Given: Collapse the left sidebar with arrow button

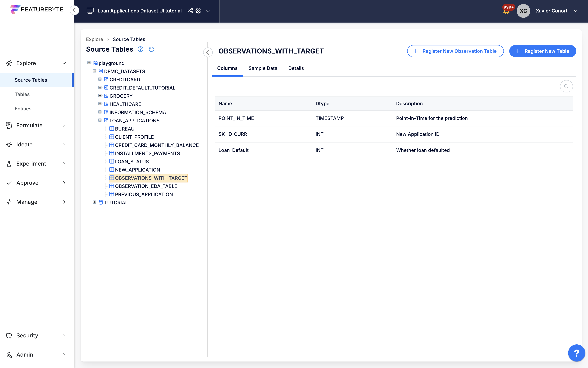Looking at the screenshot, I should [74, 10].
